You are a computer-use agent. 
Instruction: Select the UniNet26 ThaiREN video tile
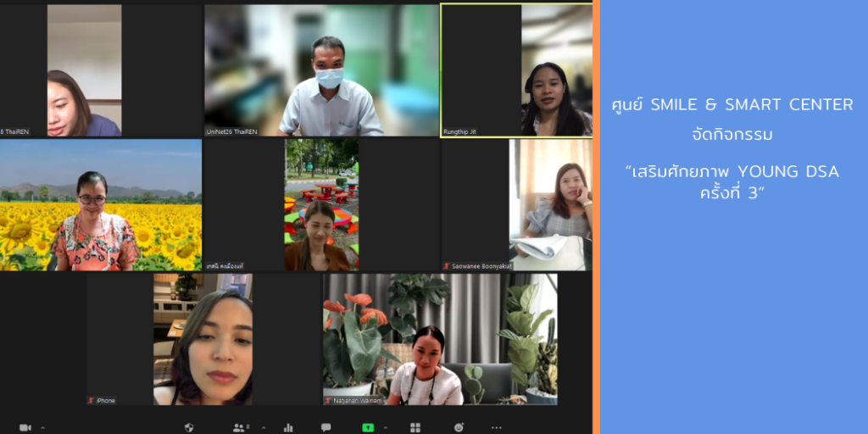[321, 70]
